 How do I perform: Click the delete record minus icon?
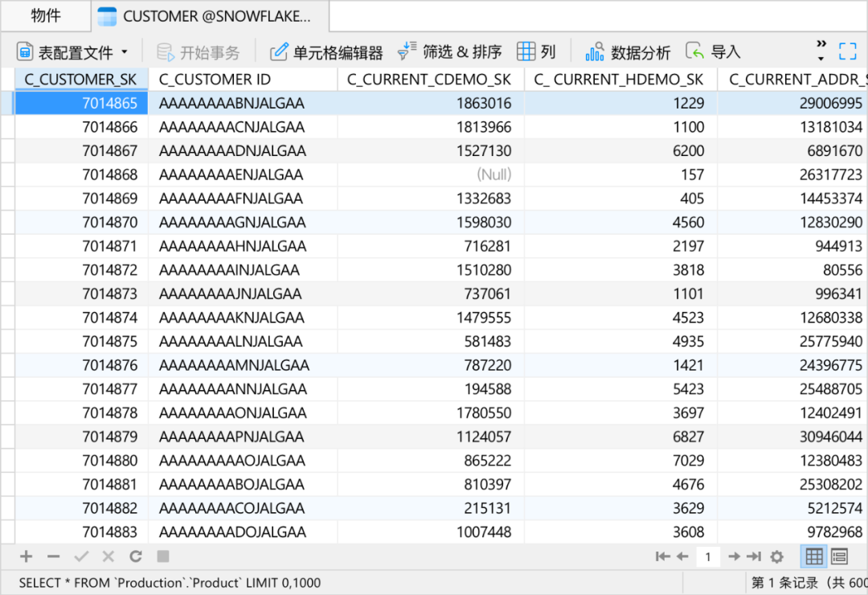click(x=54, y=556)
